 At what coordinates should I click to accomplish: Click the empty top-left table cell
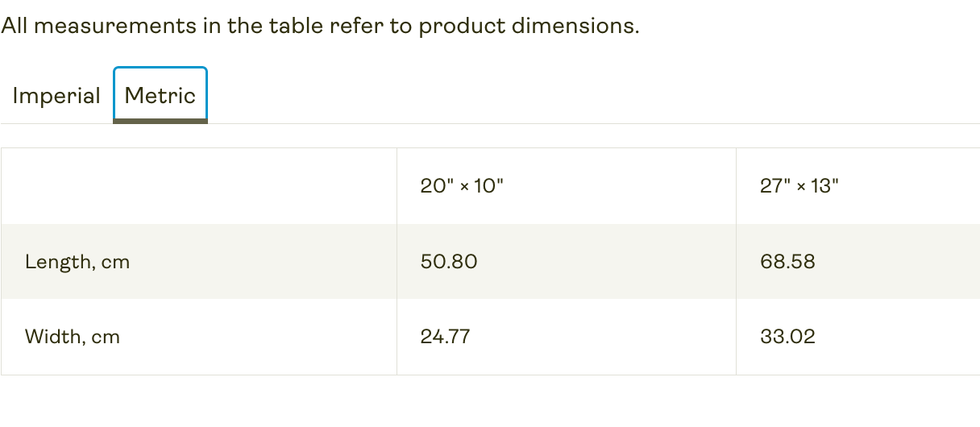point(199,186)
